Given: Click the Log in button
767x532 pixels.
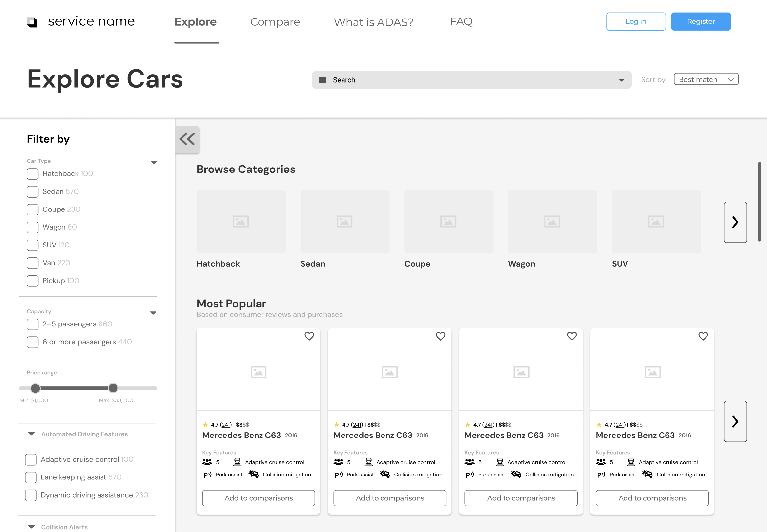Looking at the screenshot, I should click(636, 22).
